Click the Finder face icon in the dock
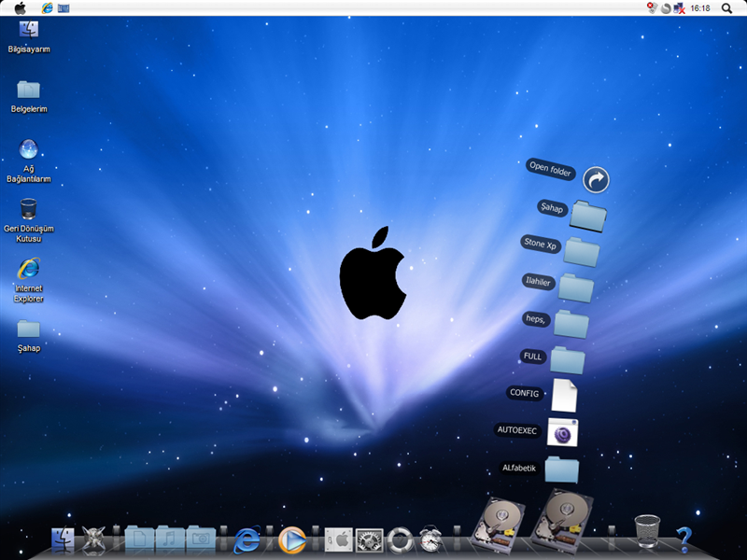The width and height of the screenshot is (747, 560). click(63, 539)
